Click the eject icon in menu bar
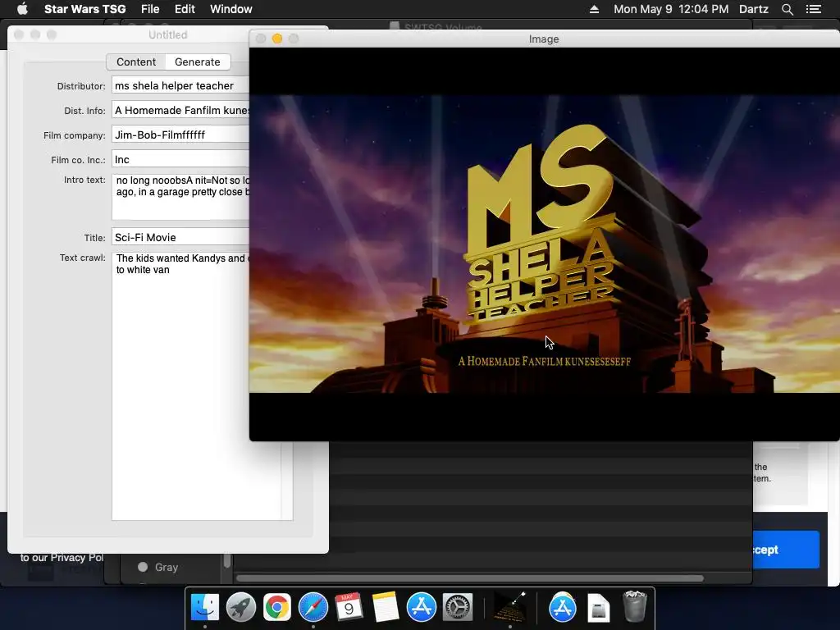 click(594, 9)
